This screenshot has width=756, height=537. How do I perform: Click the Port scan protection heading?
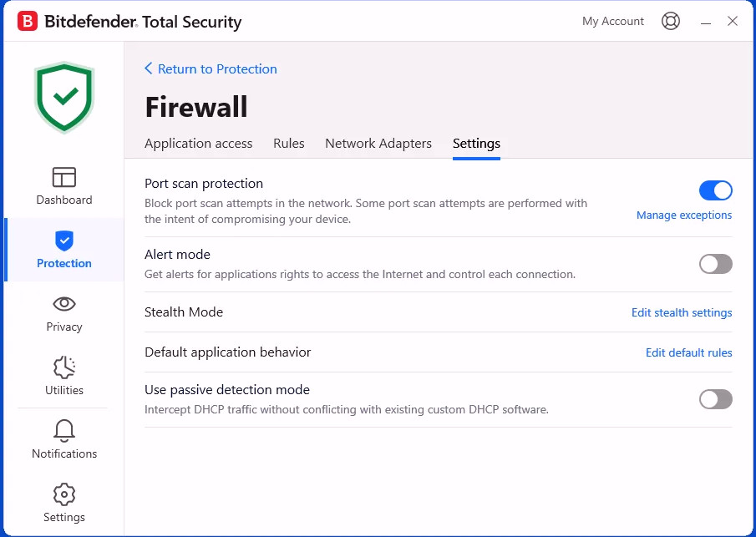coord(204,183)
